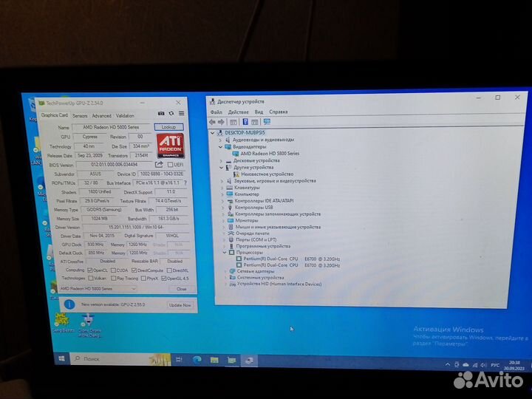This screenshot has width=532, height=399.
Task: Open the Справка menu
Action: click(279, 112)
